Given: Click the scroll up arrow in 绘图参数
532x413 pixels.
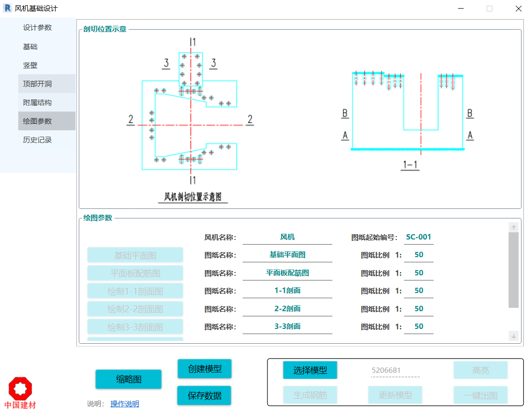Looking at the screenshot, I should coord(513,228).
